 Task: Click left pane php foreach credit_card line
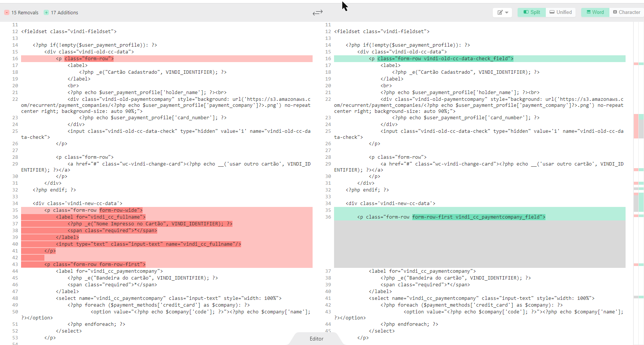tap(159, 305)
